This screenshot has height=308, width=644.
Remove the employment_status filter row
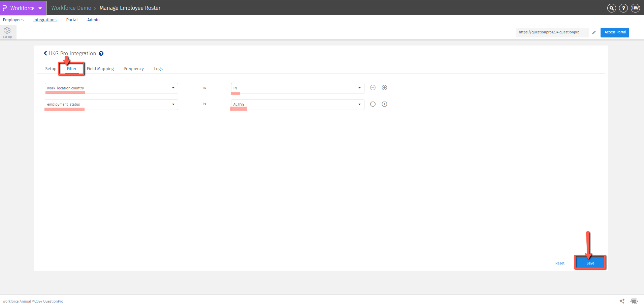coord(373,104)
